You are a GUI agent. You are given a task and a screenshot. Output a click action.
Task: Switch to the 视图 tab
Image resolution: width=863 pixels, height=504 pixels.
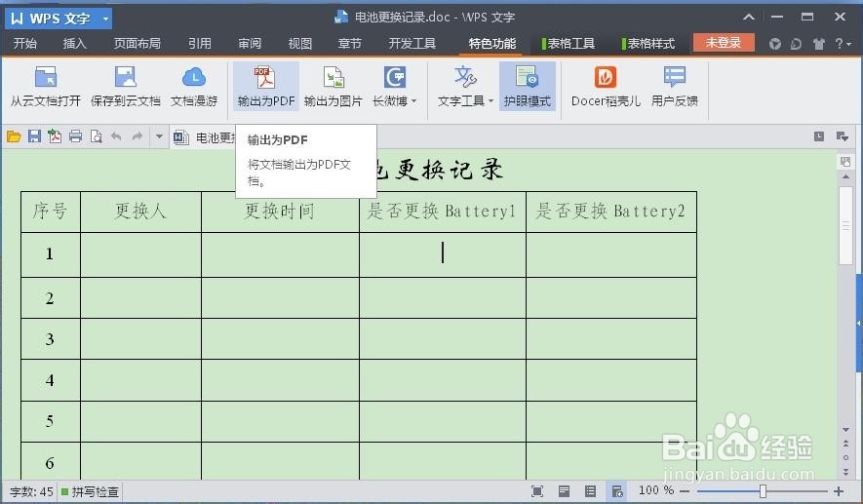(x=300, y=44)
